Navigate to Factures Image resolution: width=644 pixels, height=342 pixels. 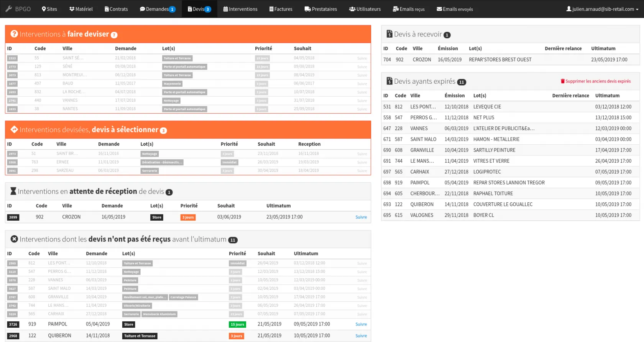click(x=281, y=9)
